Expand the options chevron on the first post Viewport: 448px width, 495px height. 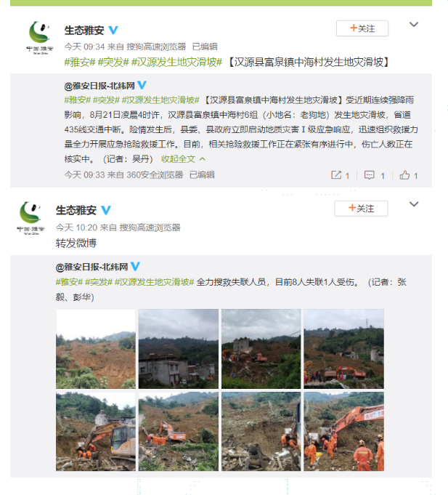coord(414,24)
